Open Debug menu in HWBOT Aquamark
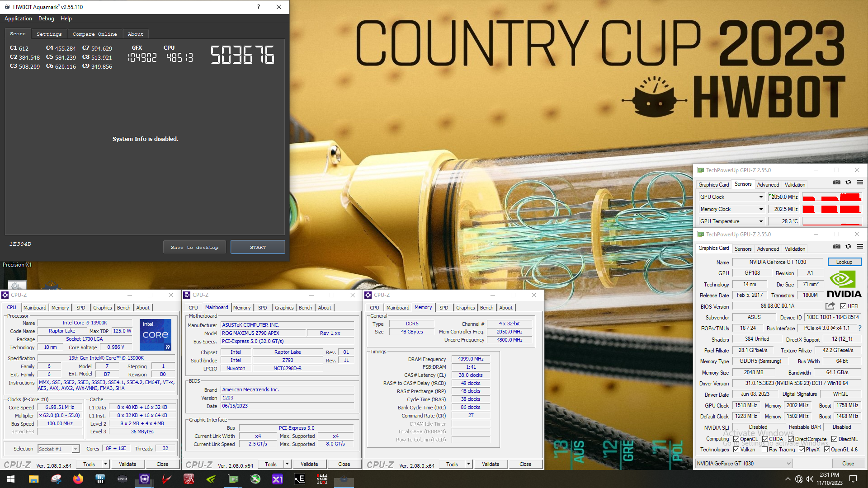868x488 pixels. tap(46, 19)
